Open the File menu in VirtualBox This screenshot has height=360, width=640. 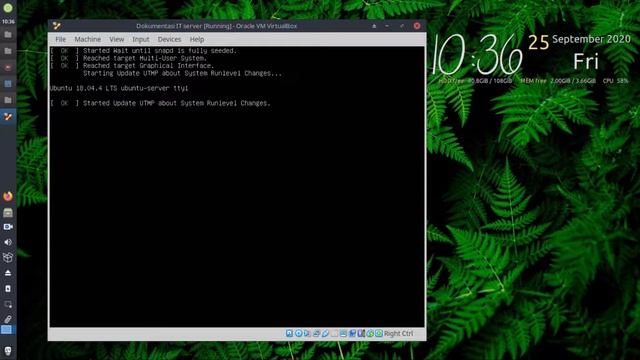coord(60,39)
